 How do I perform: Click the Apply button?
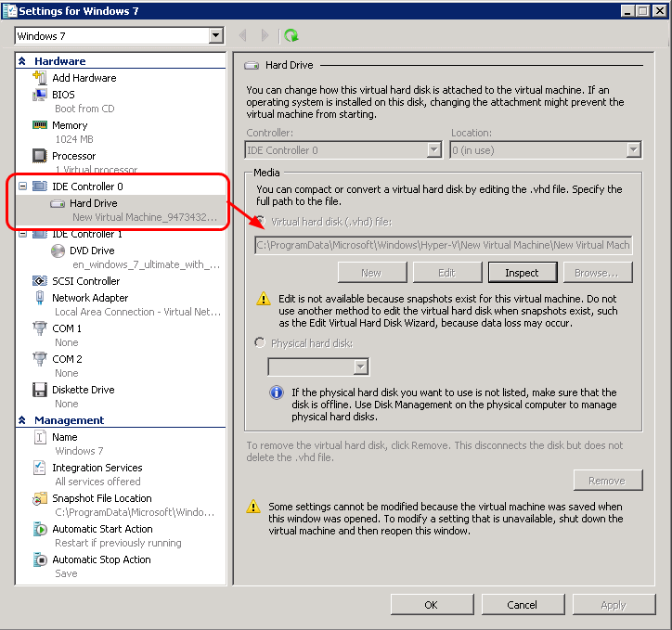pyautogui.click(x=614, y=605)
